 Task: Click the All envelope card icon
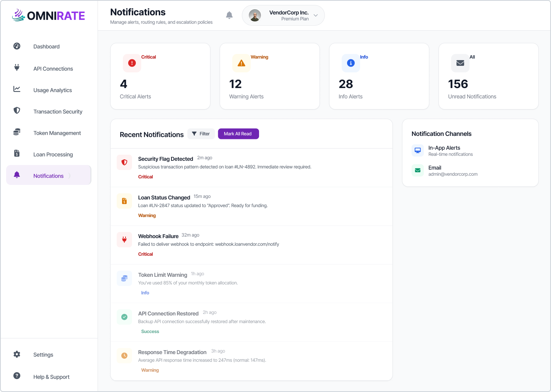(x=460, y=63)
